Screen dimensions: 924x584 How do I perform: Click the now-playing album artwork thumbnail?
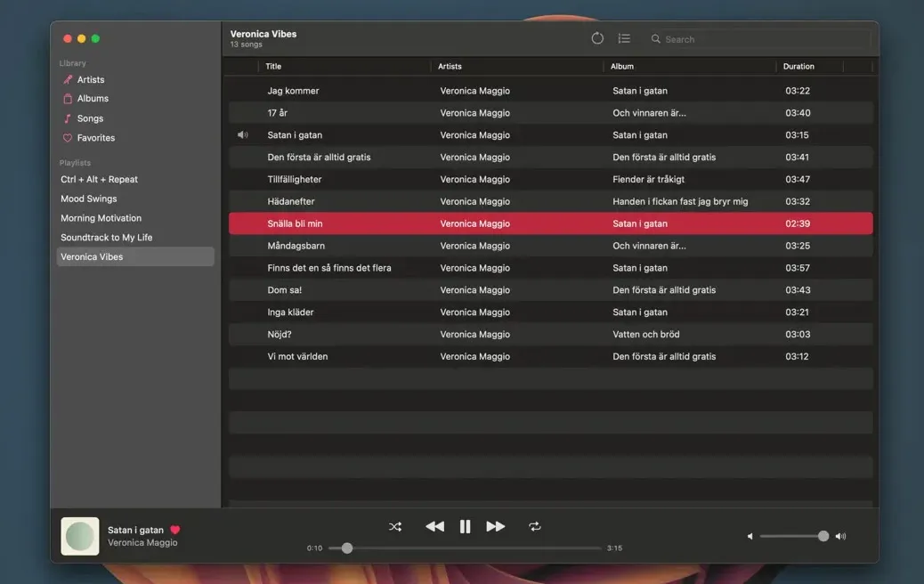(x=80, y=536)
